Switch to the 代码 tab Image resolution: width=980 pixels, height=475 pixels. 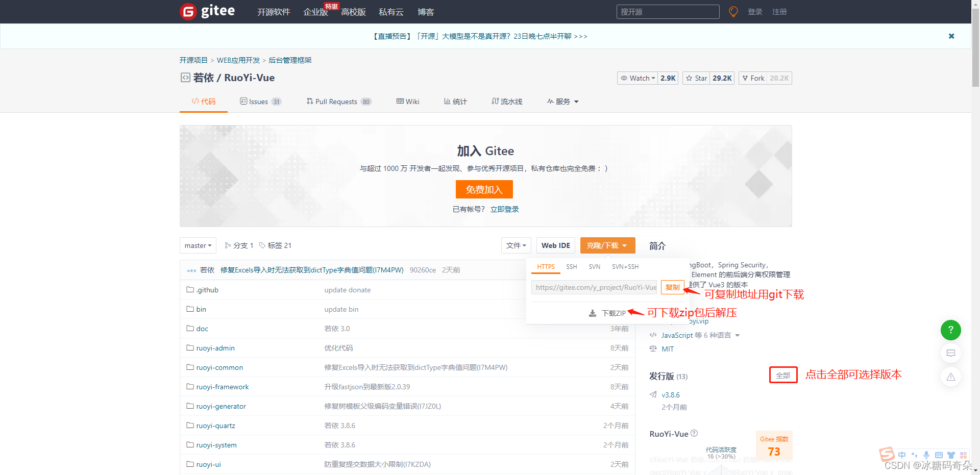(x=204, y=102)
